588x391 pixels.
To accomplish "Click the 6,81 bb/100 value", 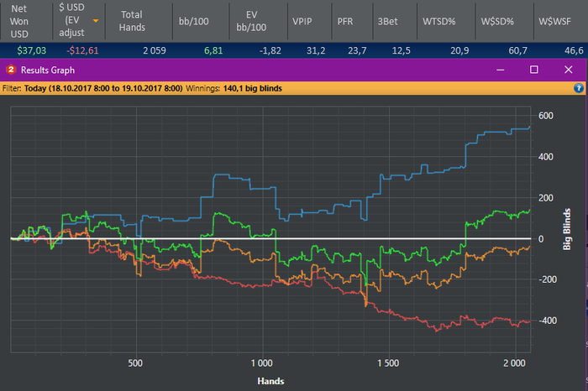I will click(x=213, y=50).
